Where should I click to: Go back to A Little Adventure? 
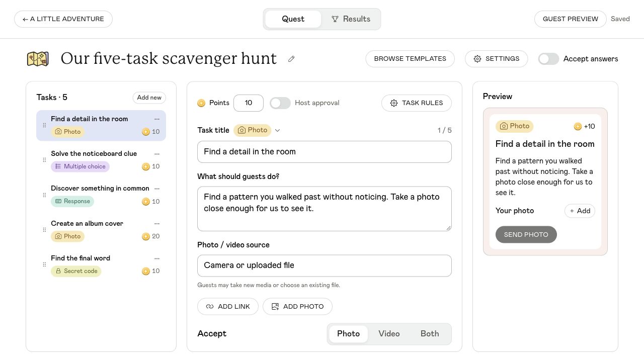point(63,19)
